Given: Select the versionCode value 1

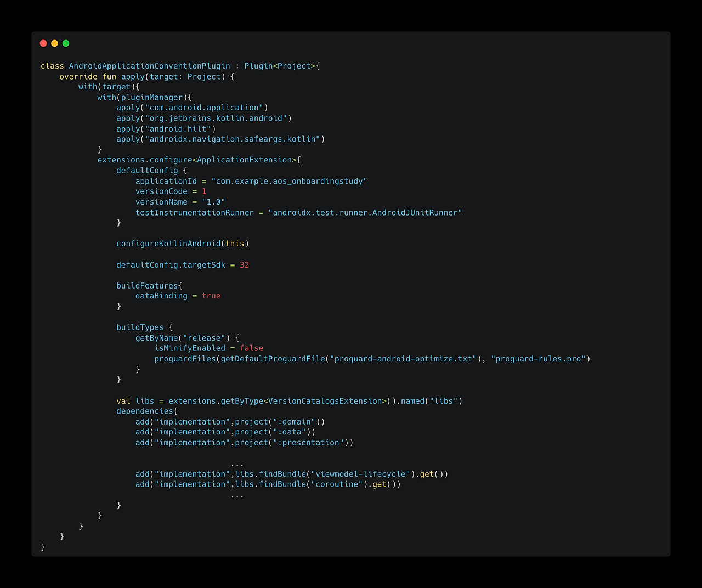Looking at the screenshot, I should 205,191.
